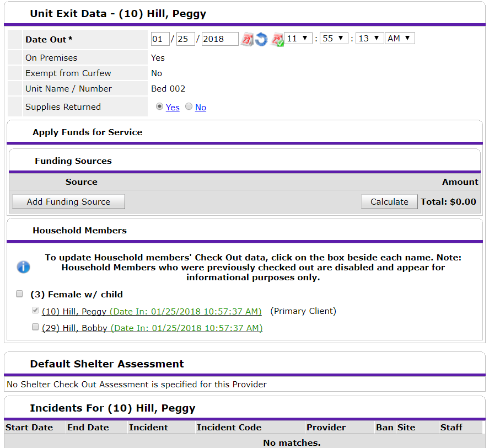Click the blue info icon in Household Members

[23, 267]
